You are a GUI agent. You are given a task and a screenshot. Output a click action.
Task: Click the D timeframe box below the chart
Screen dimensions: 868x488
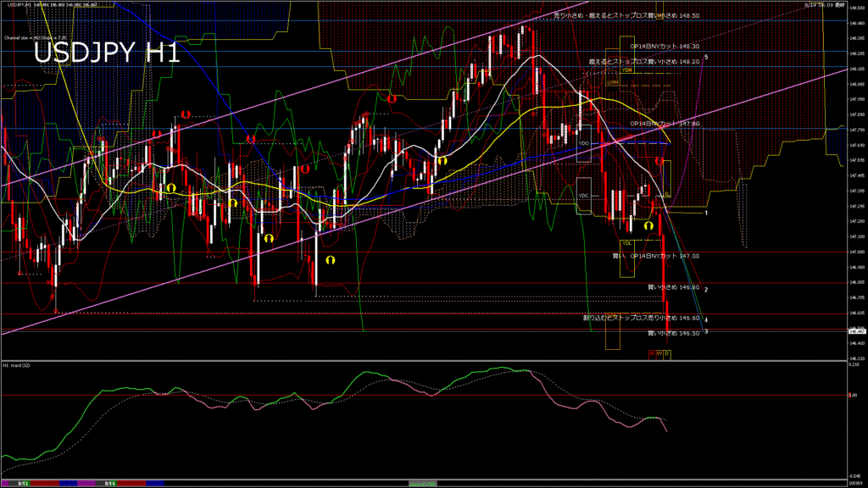(667, 352)
